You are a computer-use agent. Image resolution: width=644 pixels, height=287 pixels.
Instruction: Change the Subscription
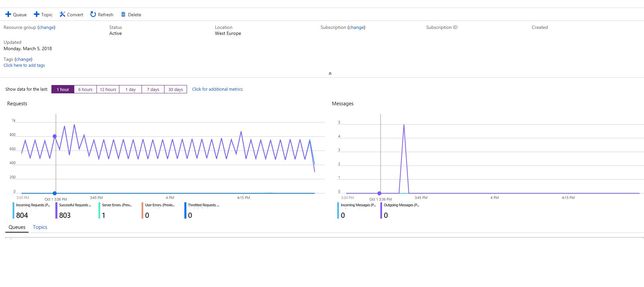356,27
